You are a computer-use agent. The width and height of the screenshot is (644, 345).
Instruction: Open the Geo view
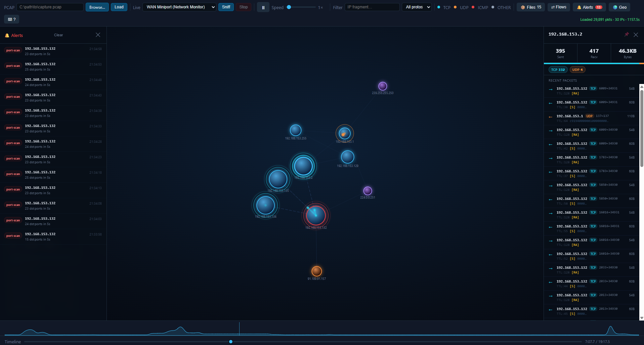619,7
